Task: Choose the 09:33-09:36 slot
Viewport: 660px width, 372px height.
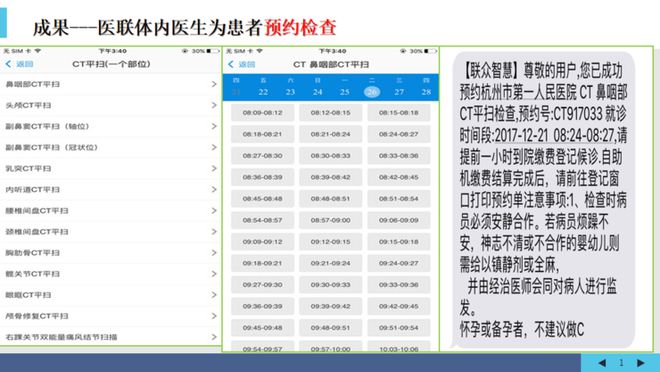Action: tap(399, 284)
